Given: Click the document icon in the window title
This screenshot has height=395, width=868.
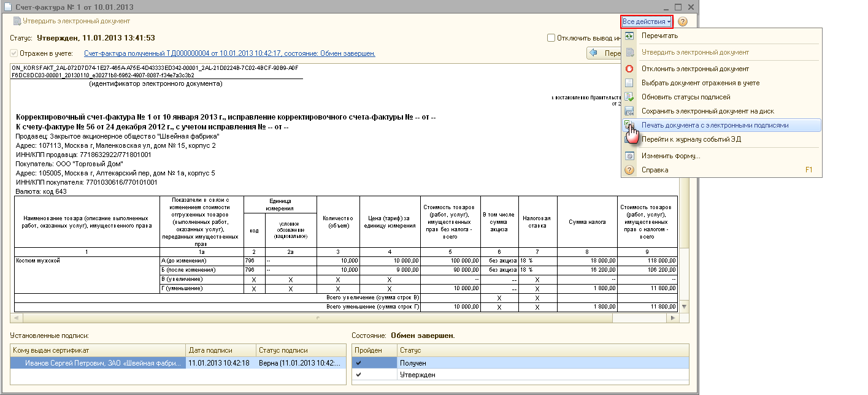Looking at the screenshot, I should coord(7,7).
